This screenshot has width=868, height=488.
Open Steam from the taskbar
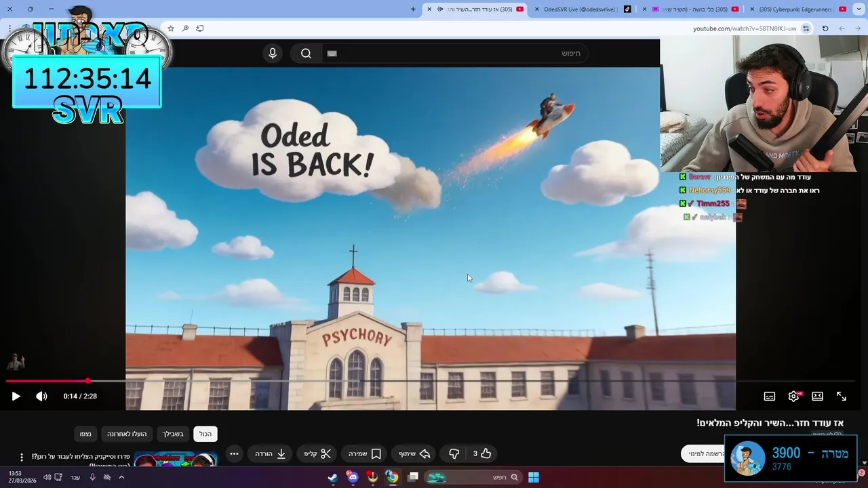333,477
